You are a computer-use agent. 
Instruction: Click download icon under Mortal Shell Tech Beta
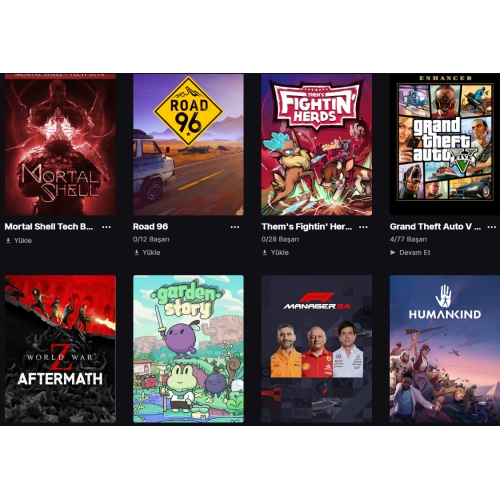(8, 240)
